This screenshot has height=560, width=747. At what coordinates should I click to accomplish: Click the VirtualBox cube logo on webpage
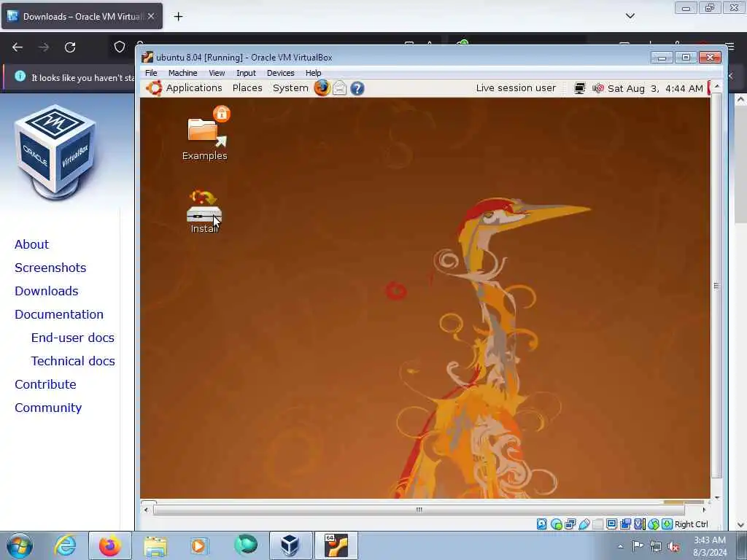pyautogui.click(x=55, y=152)
